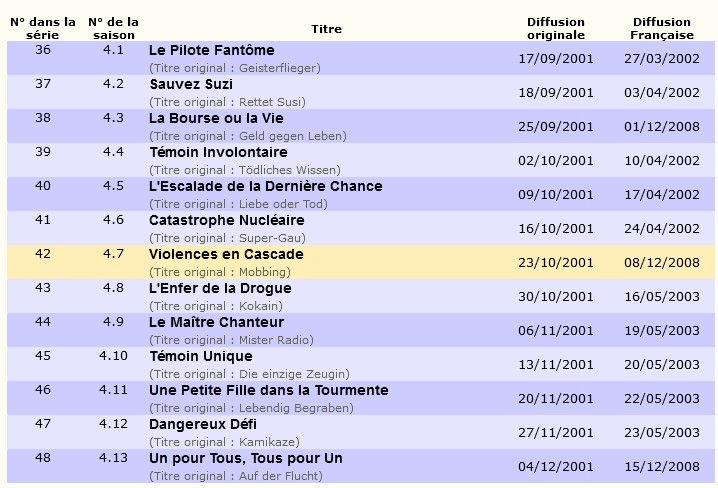Select the title Sauvez Suzi

192,84
